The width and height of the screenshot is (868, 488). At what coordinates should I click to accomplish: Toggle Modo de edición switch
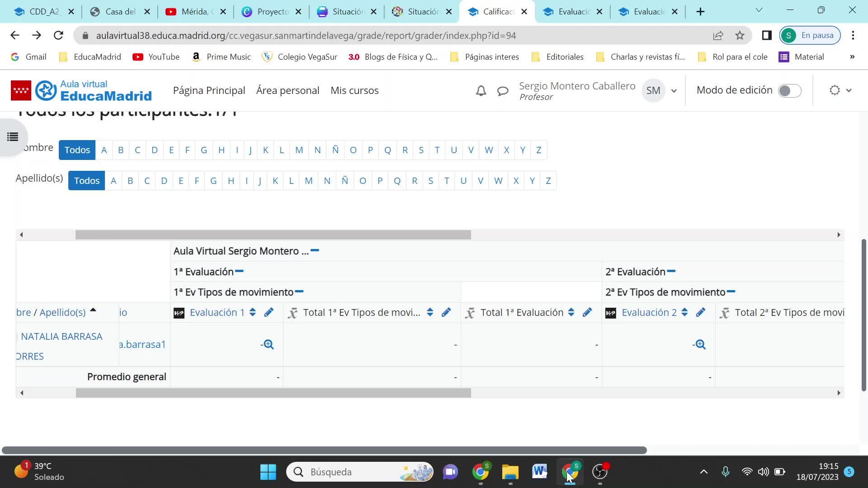789,90
